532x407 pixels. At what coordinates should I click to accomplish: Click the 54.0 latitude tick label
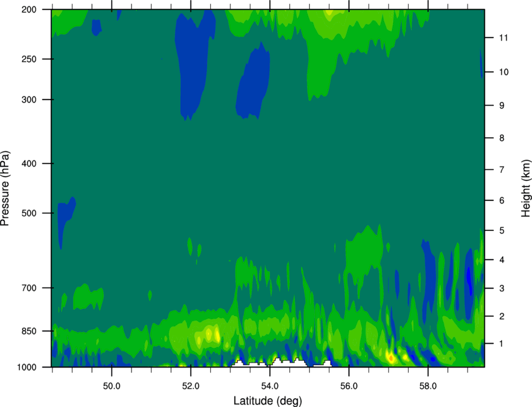click(270, 386)
